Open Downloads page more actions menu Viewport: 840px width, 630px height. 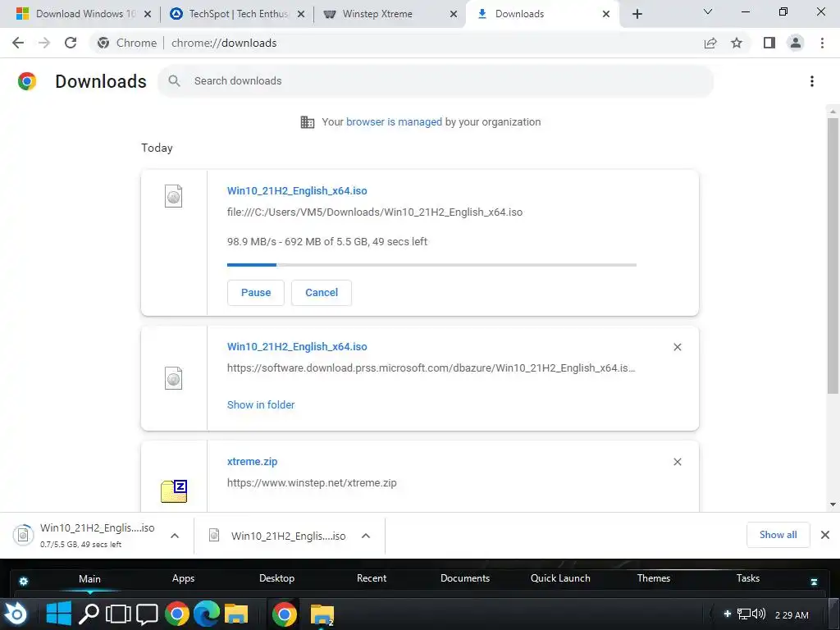tap(812, 81)
